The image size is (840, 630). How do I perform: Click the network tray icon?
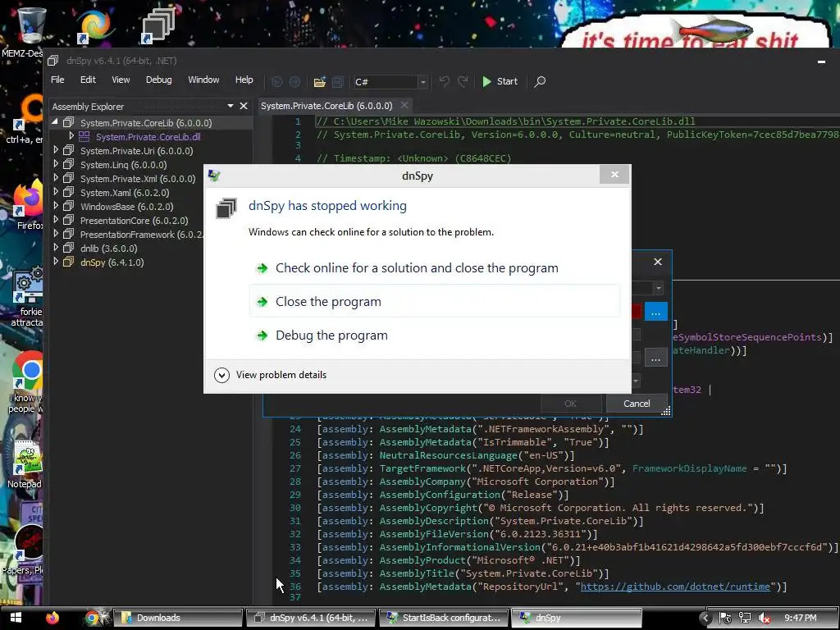click(x=745, y=619)
